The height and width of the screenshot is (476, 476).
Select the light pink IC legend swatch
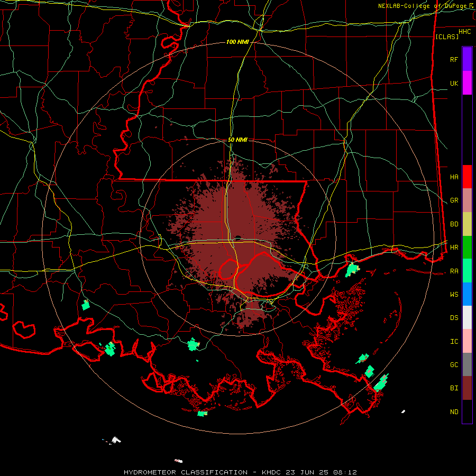[467, 341]
